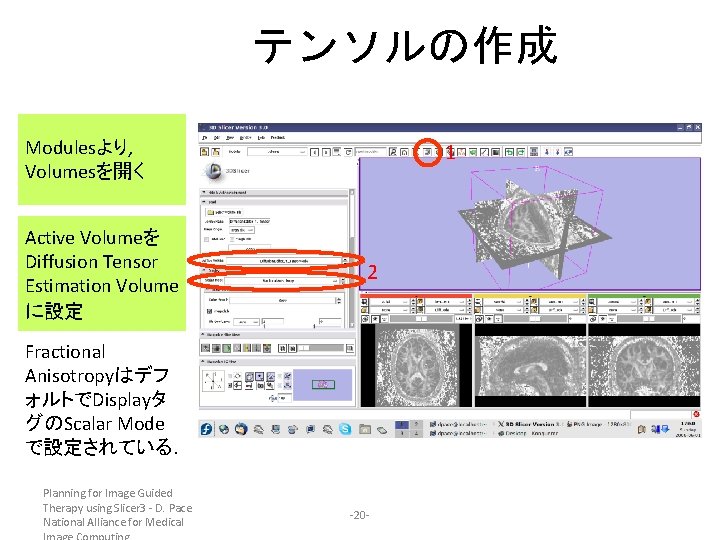The image size is (720, 540).
Task: Click the Select Volume File button
Action: [x=225, y=212]
